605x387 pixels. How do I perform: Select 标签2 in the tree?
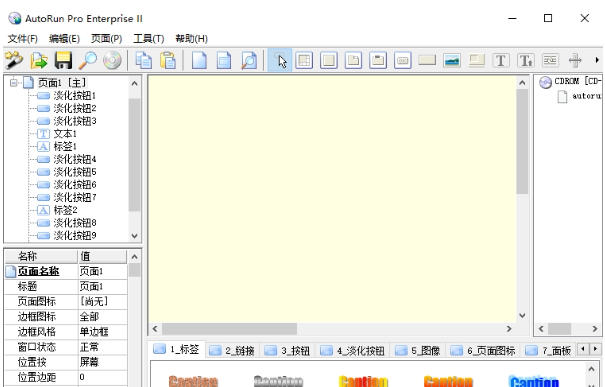tap(65, 210)
